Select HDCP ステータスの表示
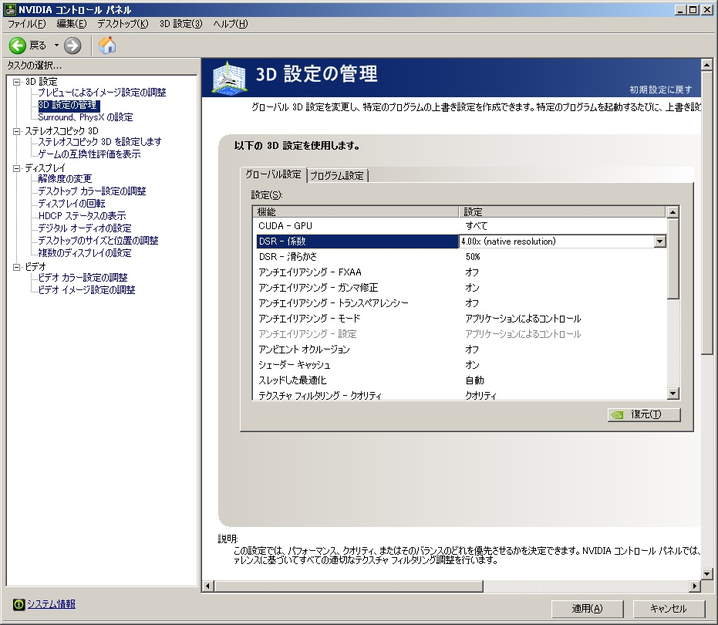 (82, 216)
